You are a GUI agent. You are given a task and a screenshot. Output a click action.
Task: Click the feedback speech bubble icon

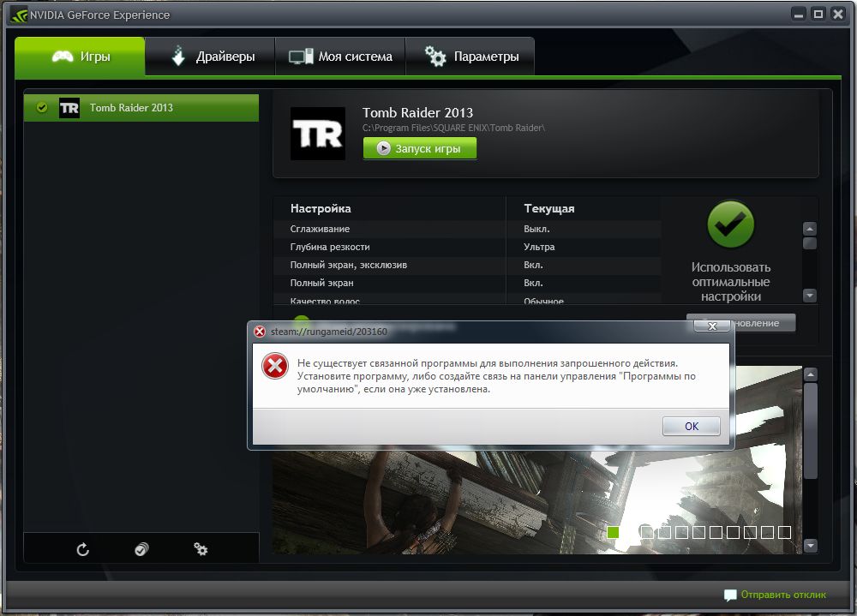tap(730, 595)
